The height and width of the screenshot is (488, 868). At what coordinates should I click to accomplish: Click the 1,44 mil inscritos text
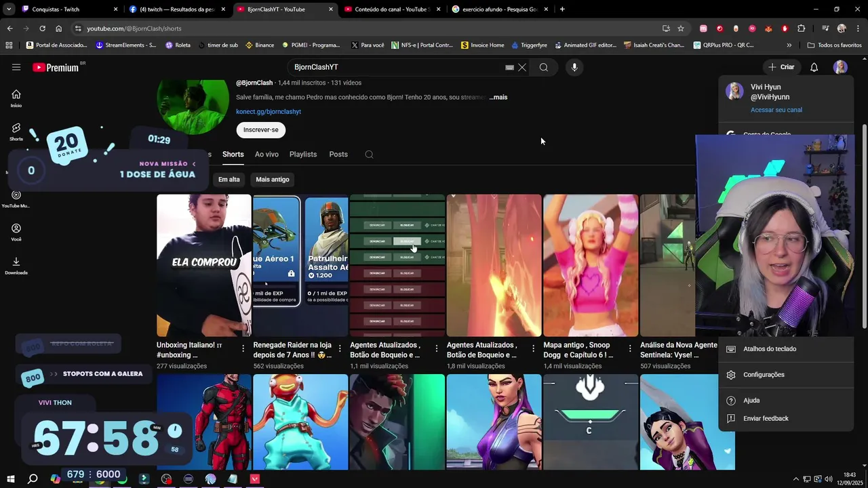[x=302, y=83]
